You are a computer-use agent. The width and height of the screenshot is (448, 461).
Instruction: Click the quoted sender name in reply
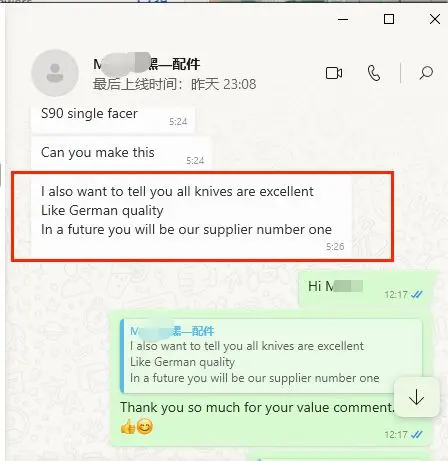click(172, 331)
